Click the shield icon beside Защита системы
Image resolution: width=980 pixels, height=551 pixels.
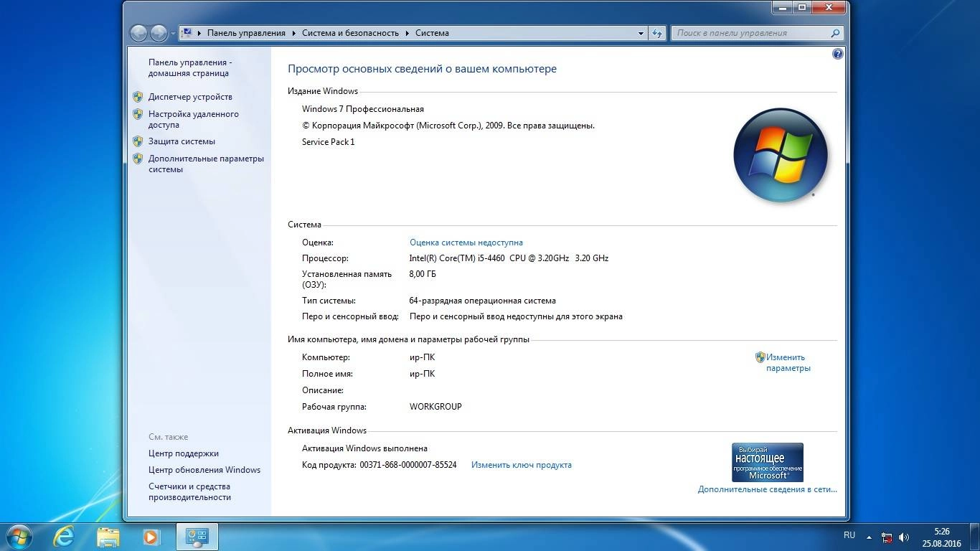click(x=138, y=141)
